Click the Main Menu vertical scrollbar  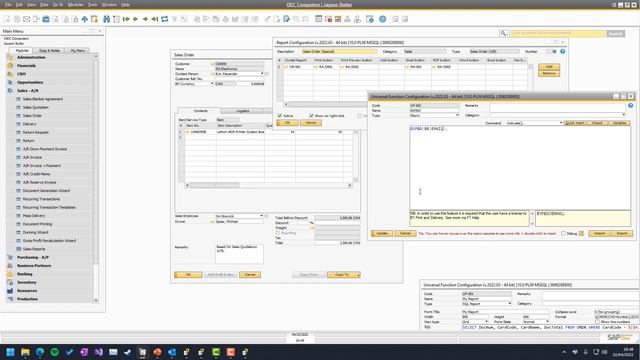click(x=96, y=178)
